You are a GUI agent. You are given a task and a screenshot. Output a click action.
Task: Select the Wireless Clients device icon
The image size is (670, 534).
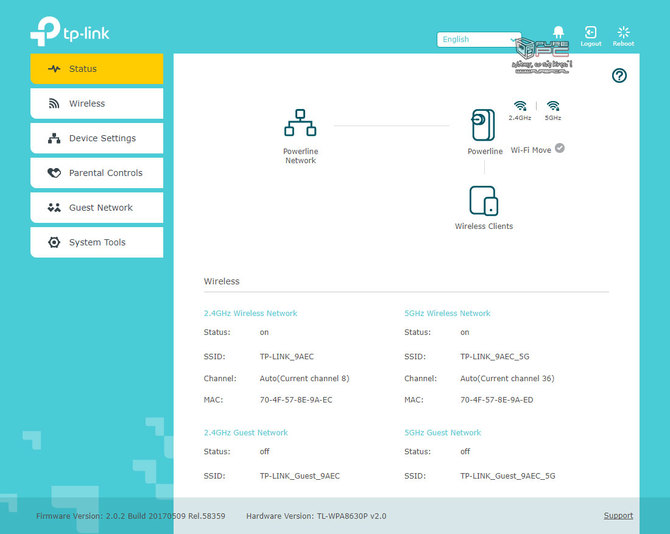point(484,201)
